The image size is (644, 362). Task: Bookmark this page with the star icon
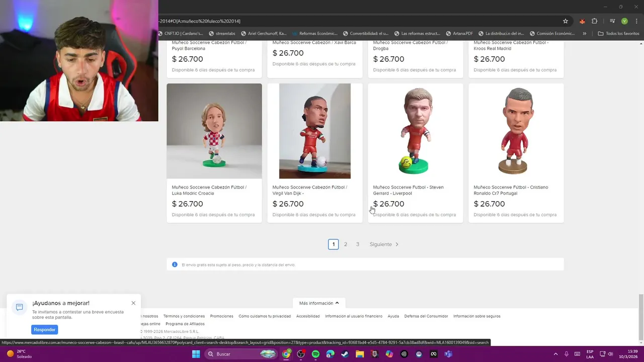[566, 21]
